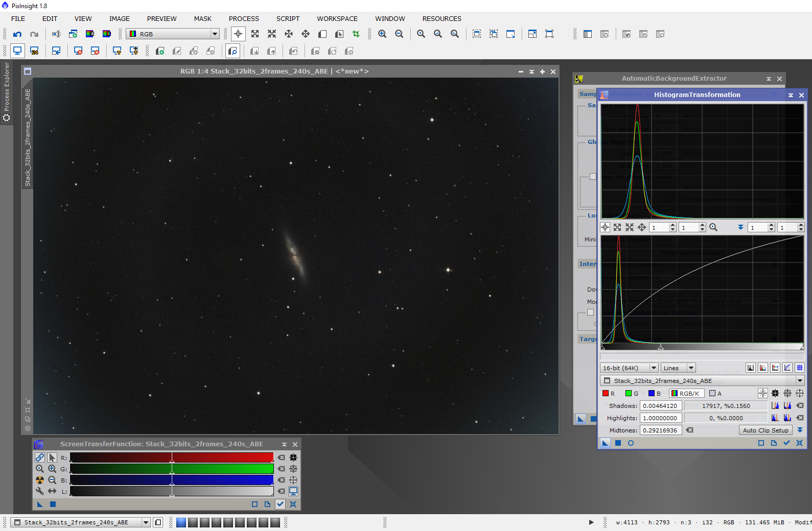Select the Dynamic Crop tool icon
Viewport: 812px width, 531px height.
[356, 34]
